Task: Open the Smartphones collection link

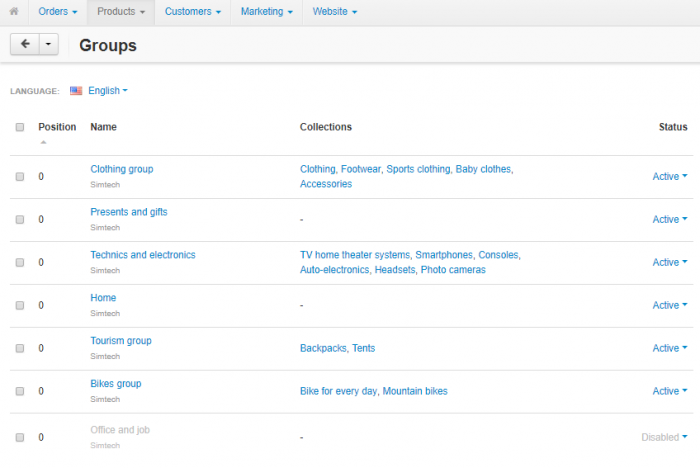Action: (444, 255)
